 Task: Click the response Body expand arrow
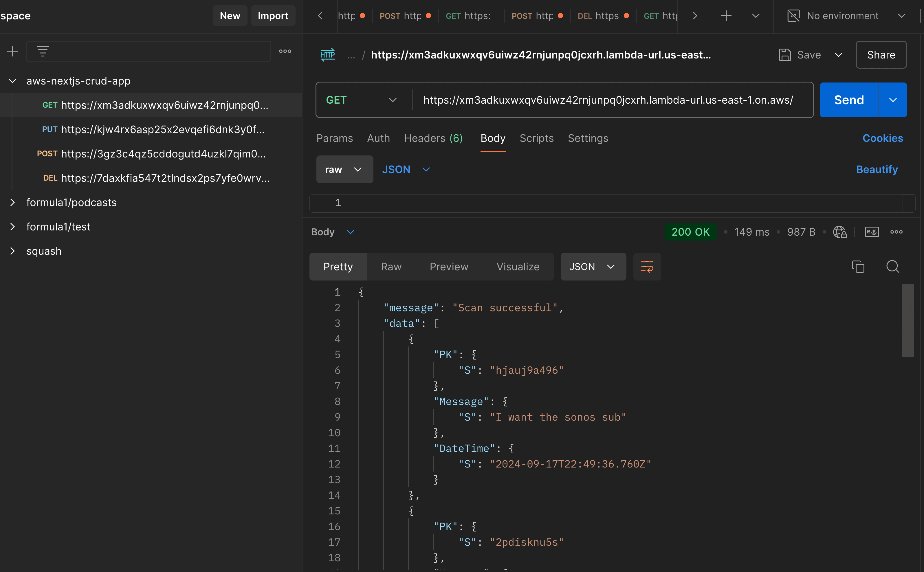tap(350, 232)
